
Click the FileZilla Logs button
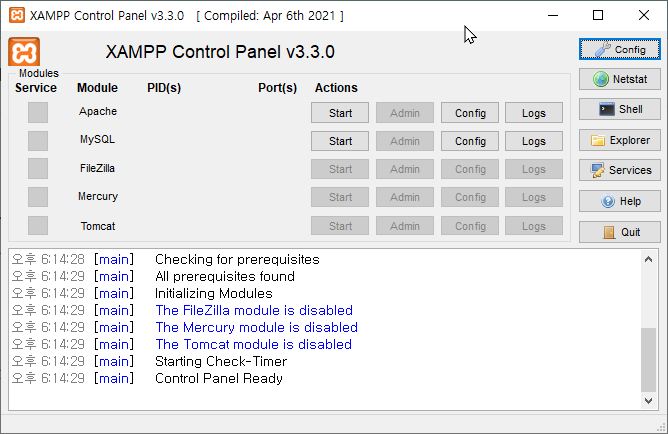(534, 169)
